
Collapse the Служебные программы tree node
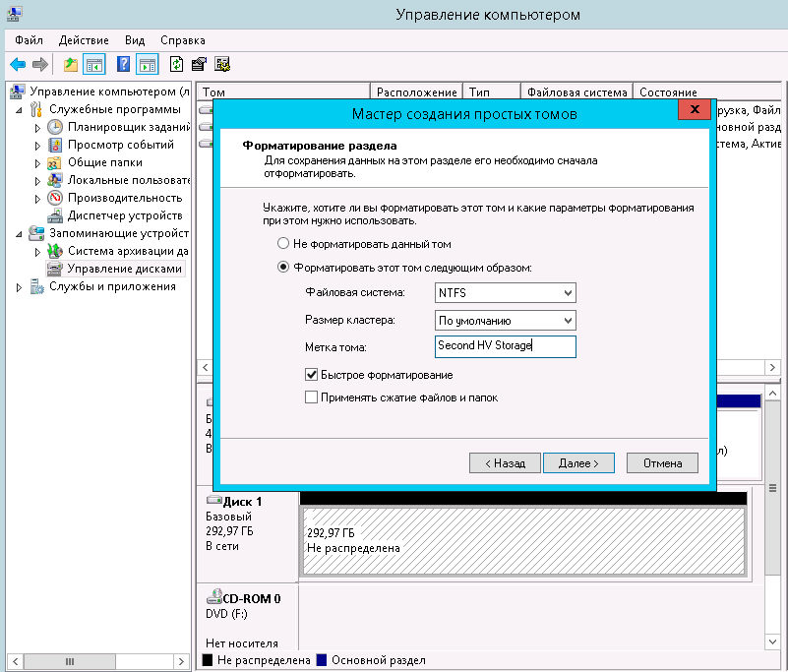pyautogui.click(x=19, y=109)
